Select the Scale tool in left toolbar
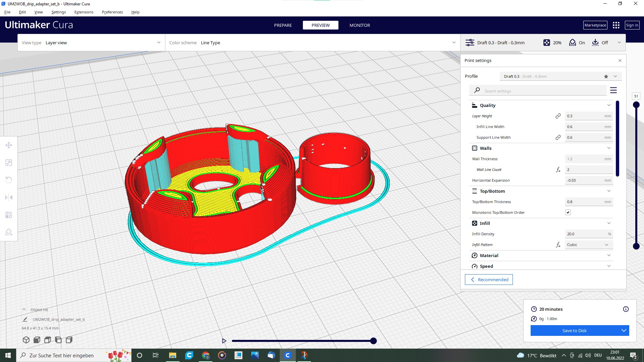644x362 pixels. click(9, 163)
